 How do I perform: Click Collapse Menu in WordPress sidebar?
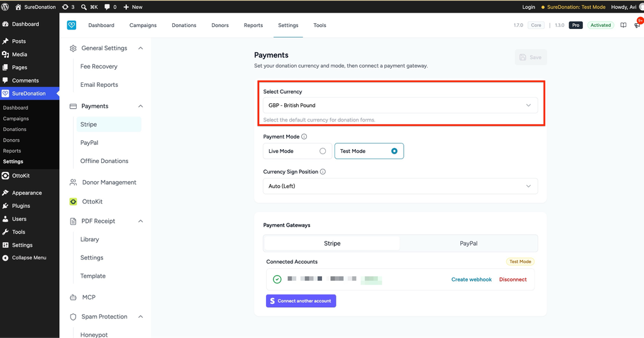coord(30,258)
